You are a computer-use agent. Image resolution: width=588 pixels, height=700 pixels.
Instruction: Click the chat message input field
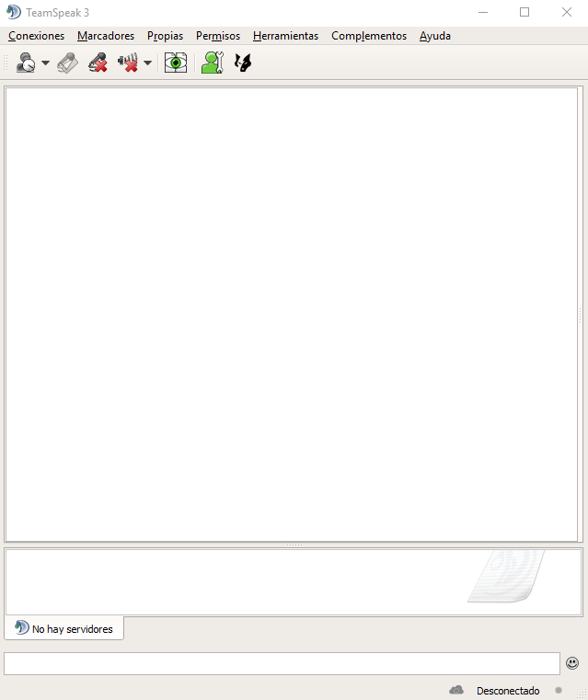(282, 663)
